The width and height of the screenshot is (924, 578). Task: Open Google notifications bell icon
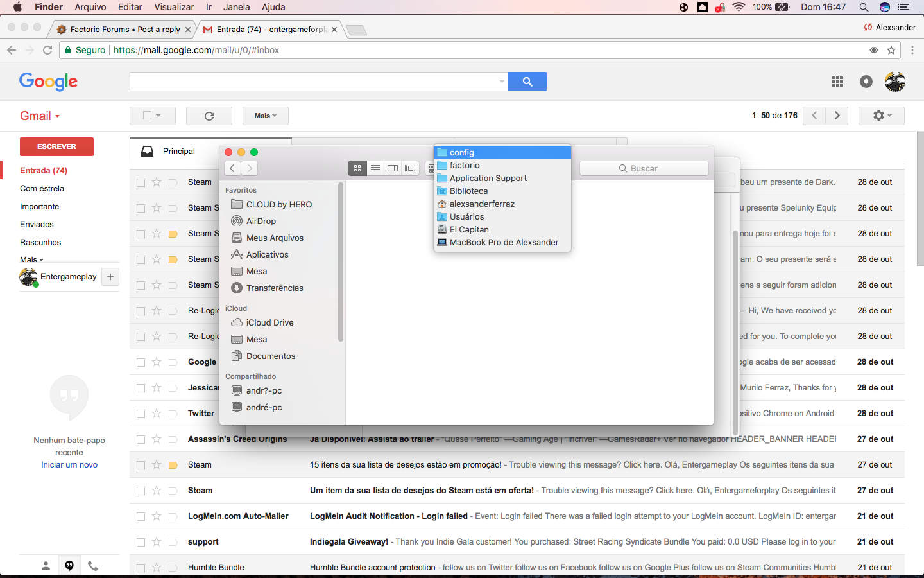pos(866,82)
